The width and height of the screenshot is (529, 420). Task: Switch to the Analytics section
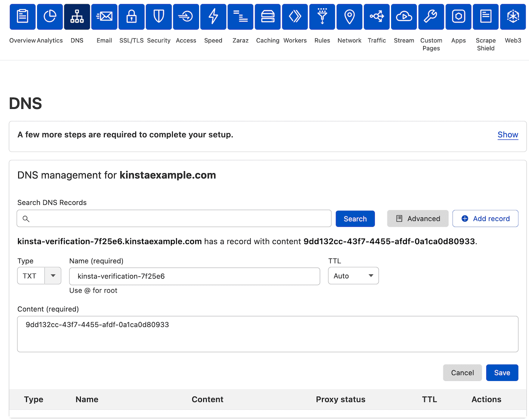[49, 17]
